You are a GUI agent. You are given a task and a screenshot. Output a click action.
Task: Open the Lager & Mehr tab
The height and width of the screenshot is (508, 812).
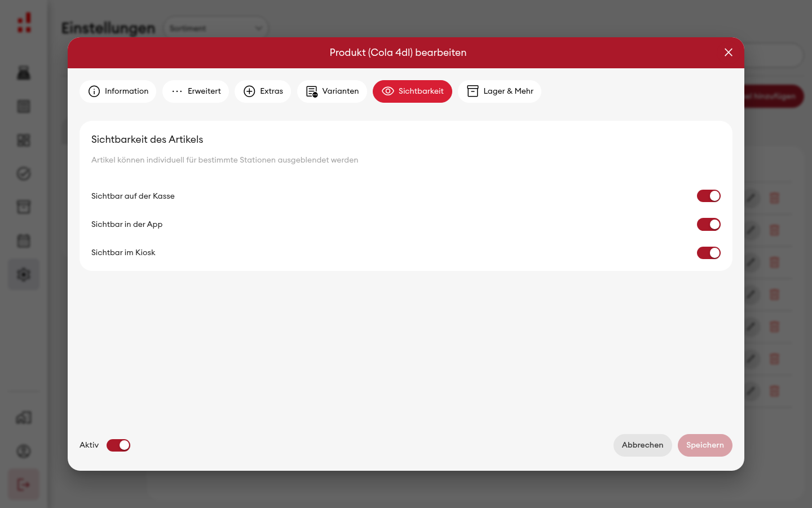pos(500,91)
